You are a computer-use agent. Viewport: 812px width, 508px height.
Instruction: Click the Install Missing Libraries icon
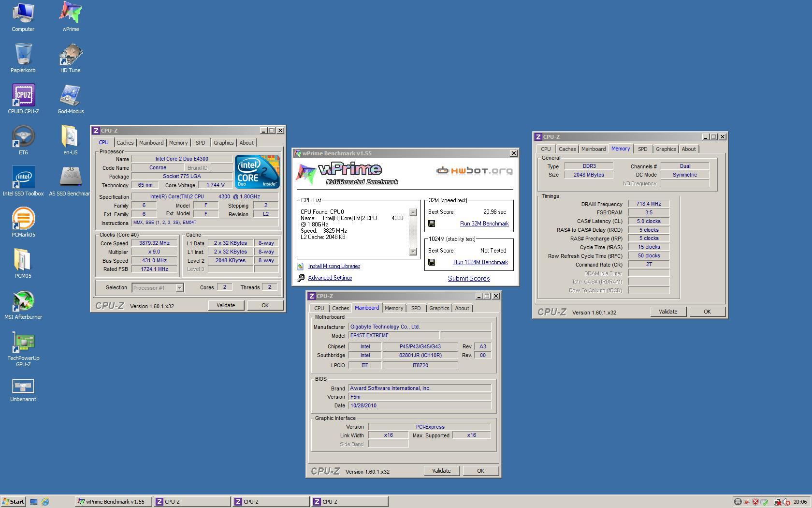pos(301,267)
